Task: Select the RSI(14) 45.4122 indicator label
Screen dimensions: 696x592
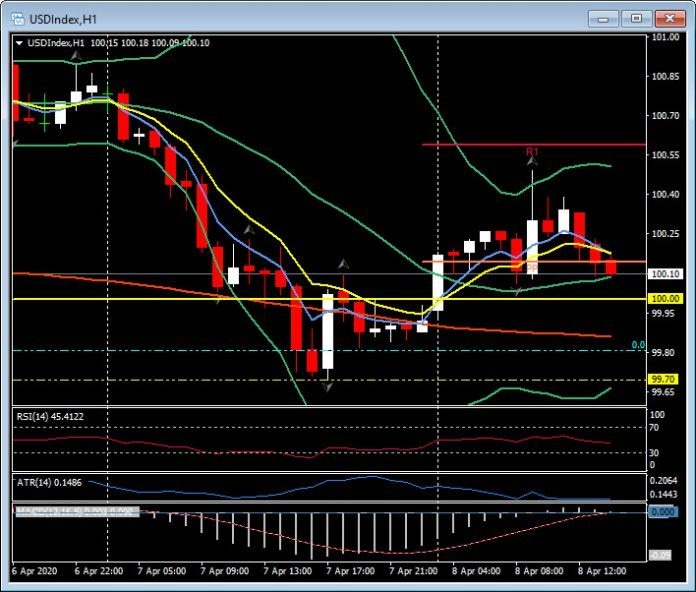Action: (50, 416)
